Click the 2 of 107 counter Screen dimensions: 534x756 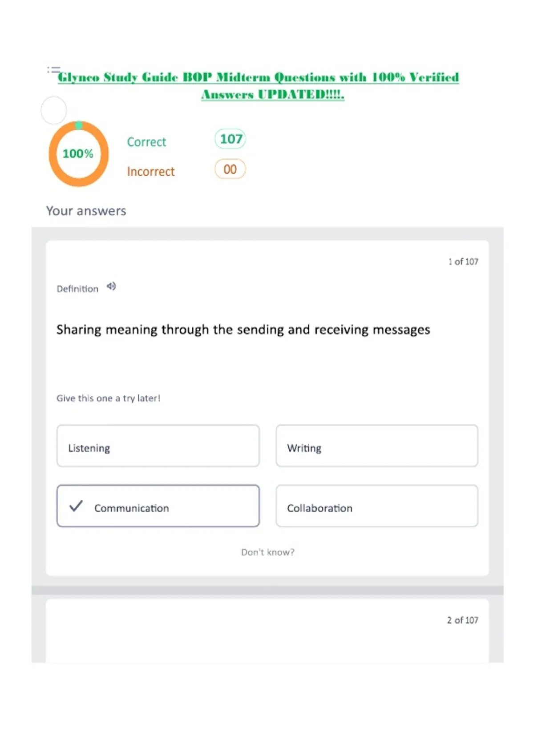pyautogui.click(x=463, y=620)
